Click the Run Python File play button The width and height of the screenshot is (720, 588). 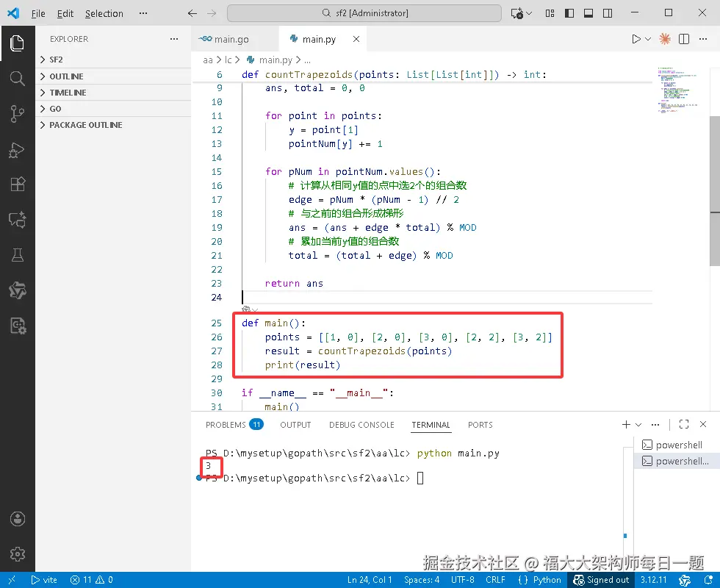click(636, 39)
